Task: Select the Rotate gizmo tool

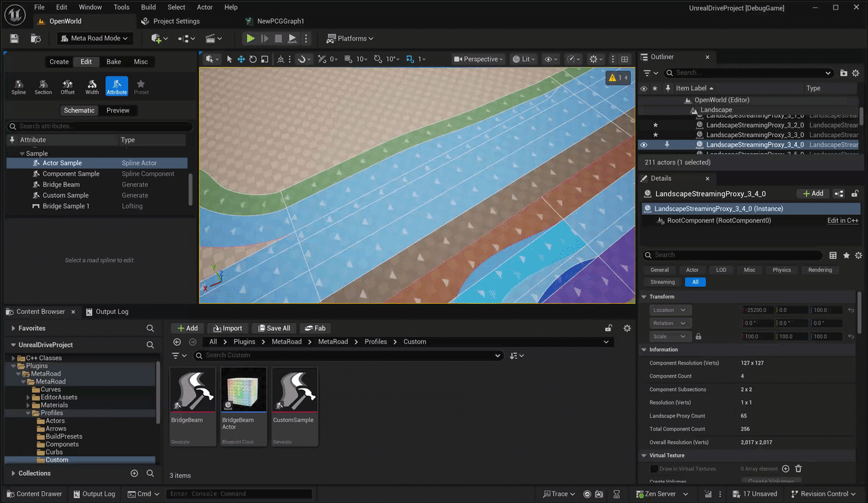Action: pyautogui.click(x=253, y=59)
